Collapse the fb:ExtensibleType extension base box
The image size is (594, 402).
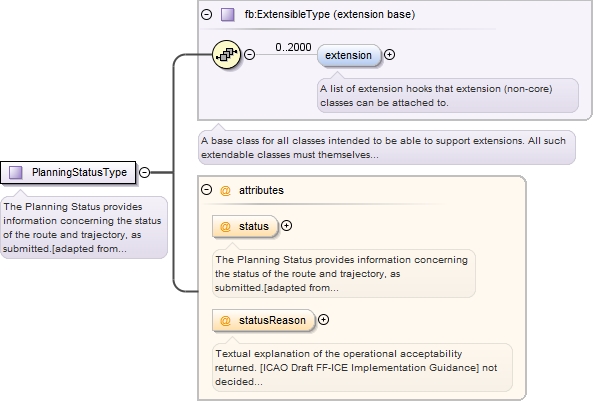[x=206, y=15]
